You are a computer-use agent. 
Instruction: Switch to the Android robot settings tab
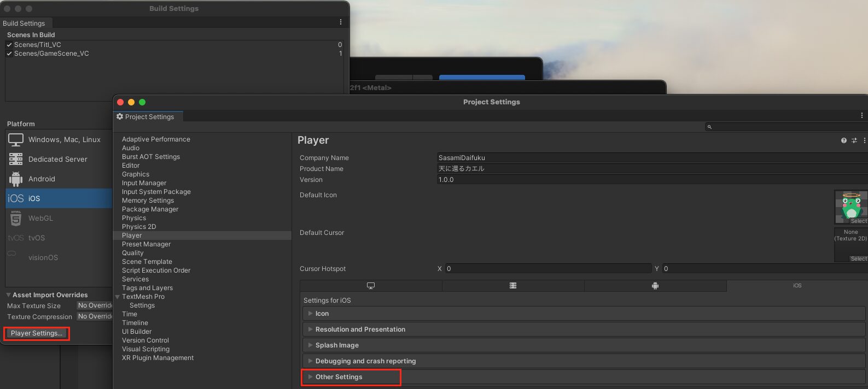(655, 286)
